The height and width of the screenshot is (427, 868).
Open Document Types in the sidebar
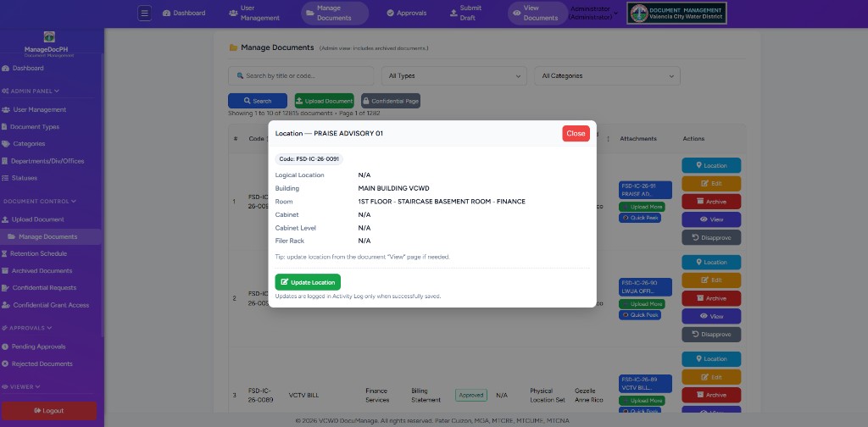pos(30,127)
